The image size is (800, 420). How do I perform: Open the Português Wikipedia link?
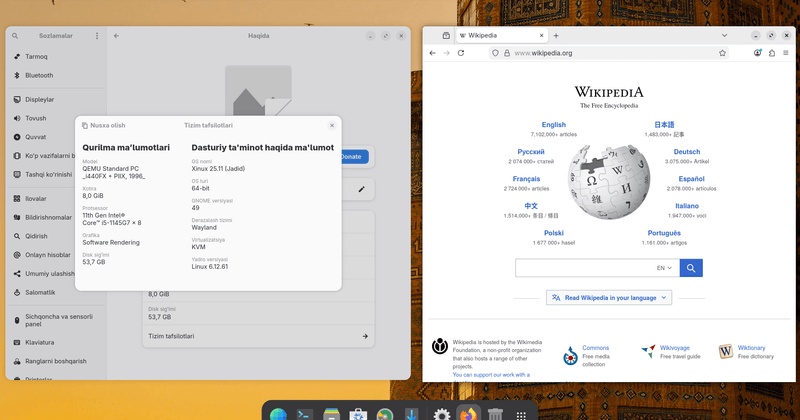point(664,233)
